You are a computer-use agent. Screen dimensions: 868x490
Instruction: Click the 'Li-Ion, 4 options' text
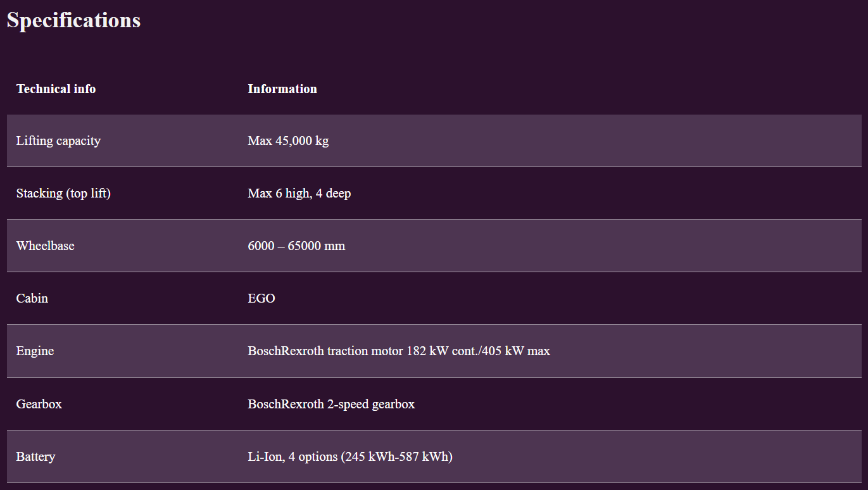click(x=292, y=456)
